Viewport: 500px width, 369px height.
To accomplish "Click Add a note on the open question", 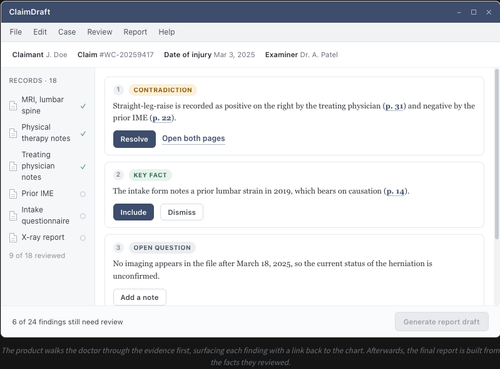I will tap(140, 297).
